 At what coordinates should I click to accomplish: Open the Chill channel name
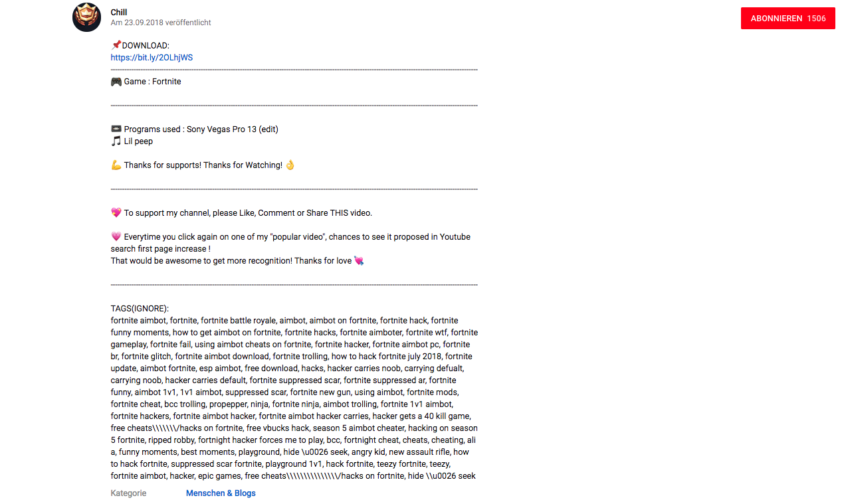click(119, 12)
